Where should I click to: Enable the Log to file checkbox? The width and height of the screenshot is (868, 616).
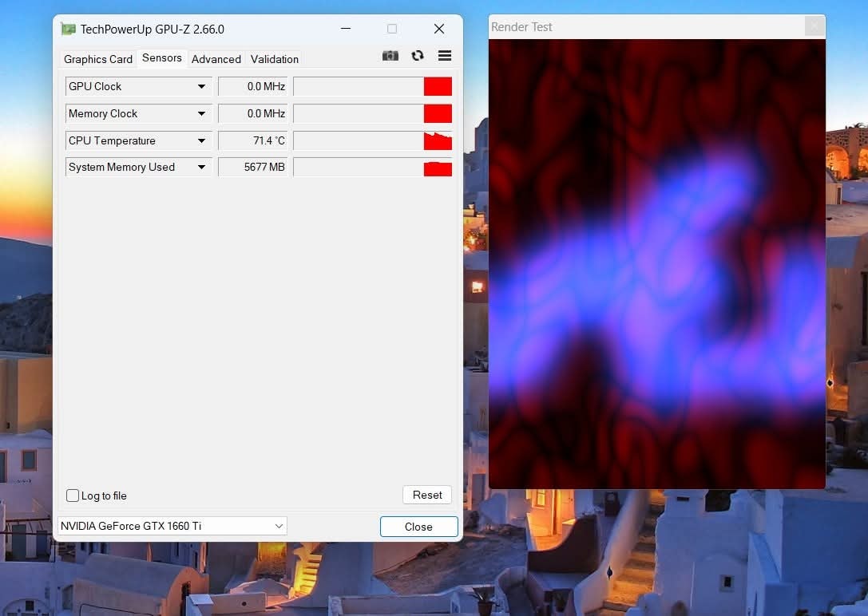click(x=73, y=496)
